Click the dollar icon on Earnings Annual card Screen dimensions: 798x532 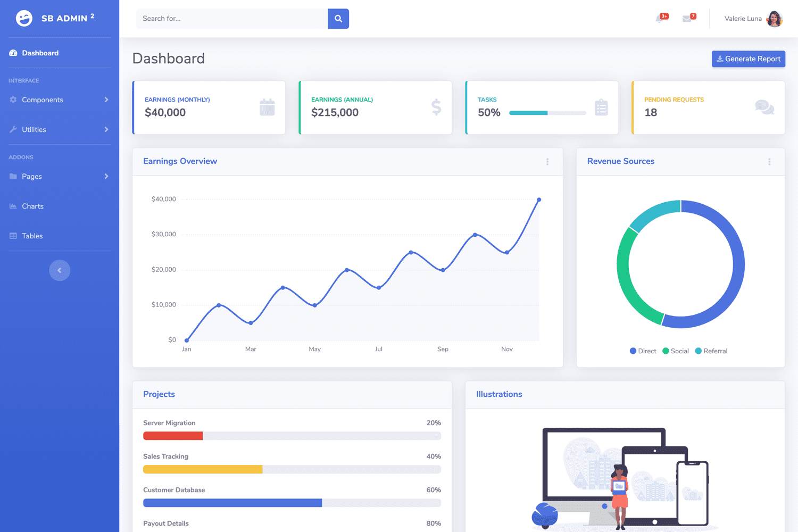point(436,107)
